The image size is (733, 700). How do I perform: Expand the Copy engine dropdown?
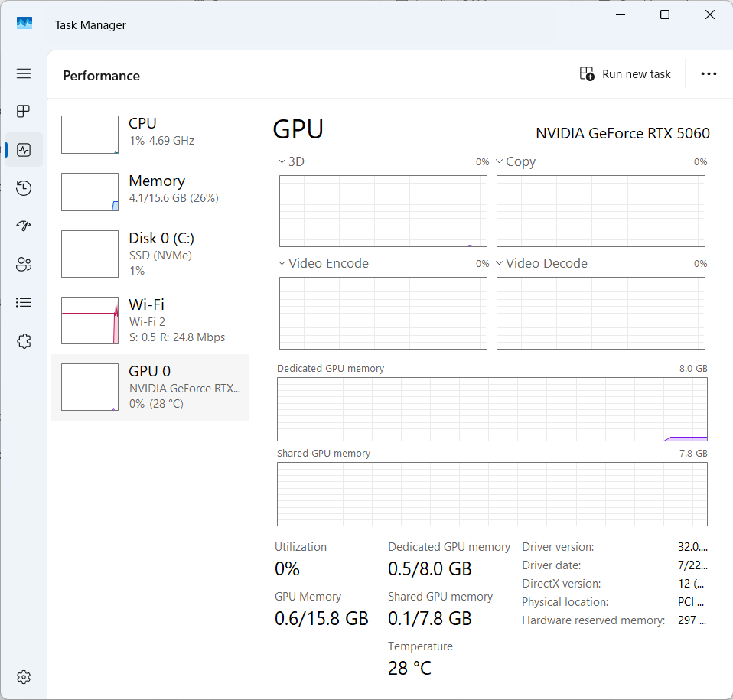(x=500, y=161)
